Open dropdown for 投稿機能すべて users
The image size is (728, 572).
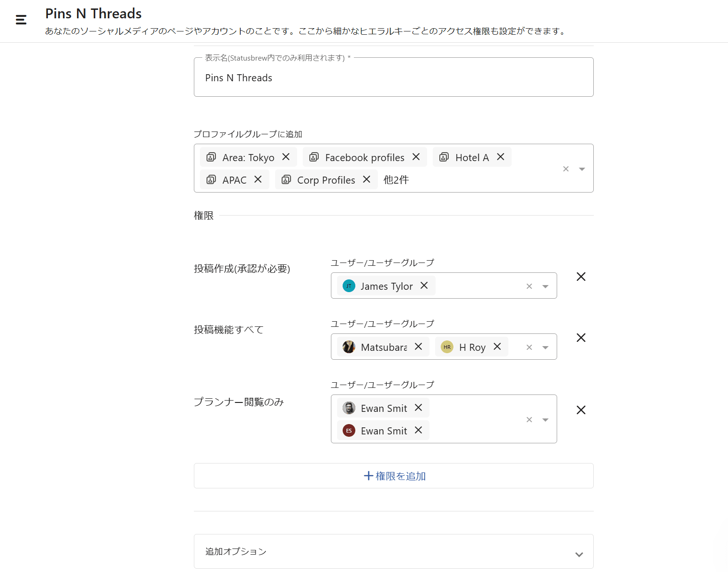[x=545, y=348]
